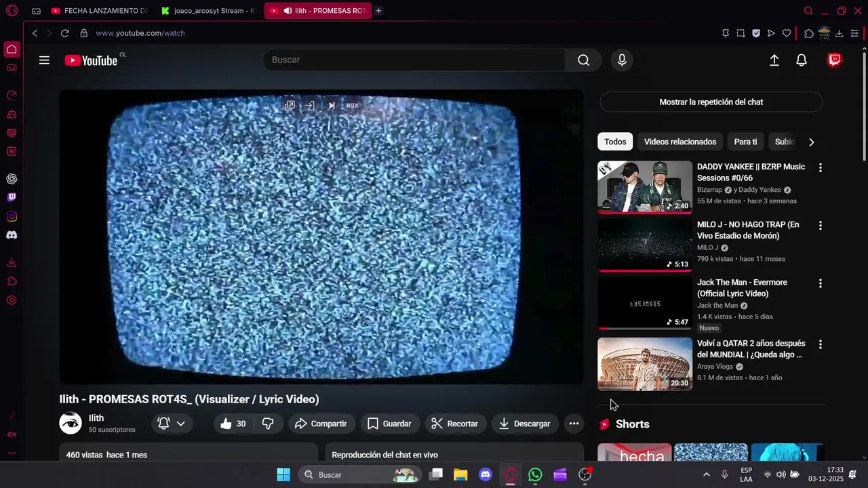Open the Ilith channel name link

(x=96, y=418)
